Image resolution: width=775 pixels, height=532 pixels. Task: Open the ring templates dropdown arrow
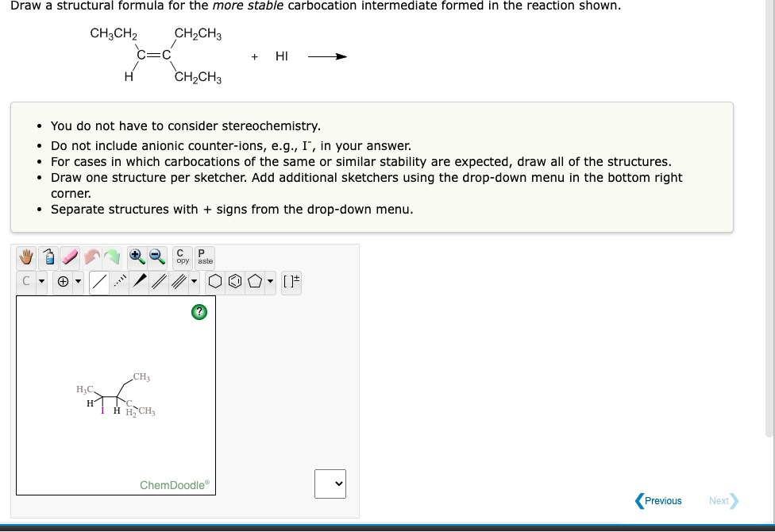270,281
